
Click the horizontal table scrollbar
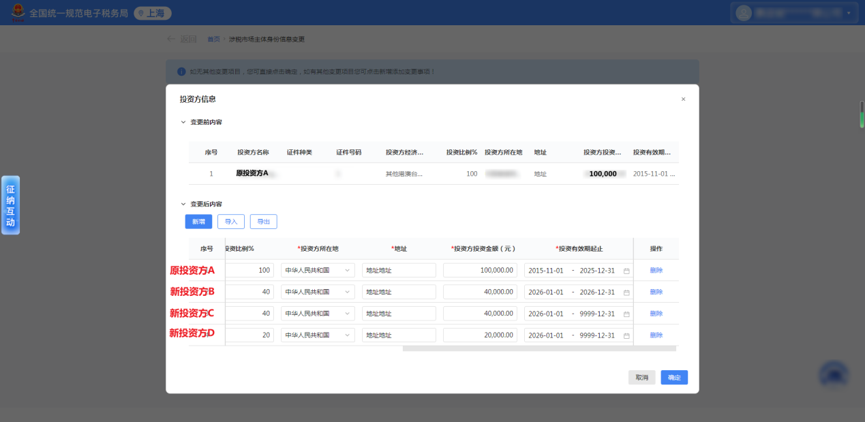[539, 349]
